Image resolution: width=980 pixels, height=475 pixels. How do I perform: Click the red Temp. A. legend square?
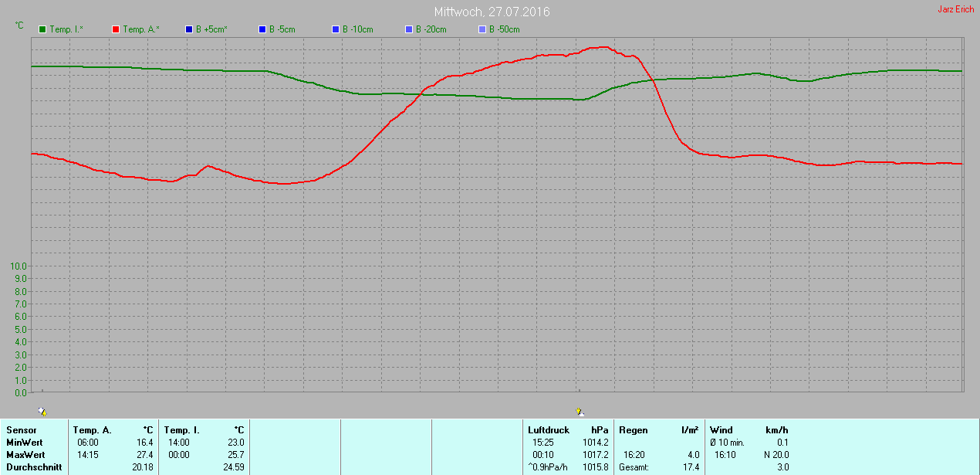pos(116,29)
